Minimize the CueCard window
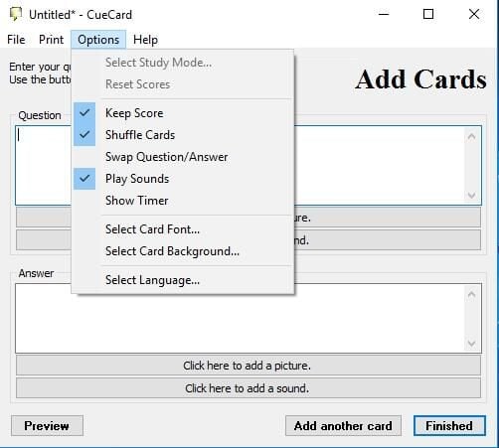This screenshot has height=448, width=499. click(x=384, y=14)
